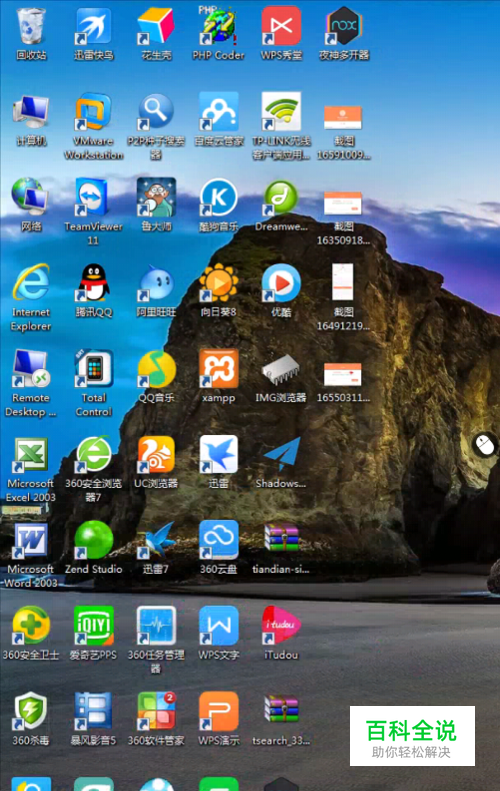The width and height of the screenshot is (500, 791).
Task: Open 360安全卫士 shortcut
Action: (x=31, y=626)
